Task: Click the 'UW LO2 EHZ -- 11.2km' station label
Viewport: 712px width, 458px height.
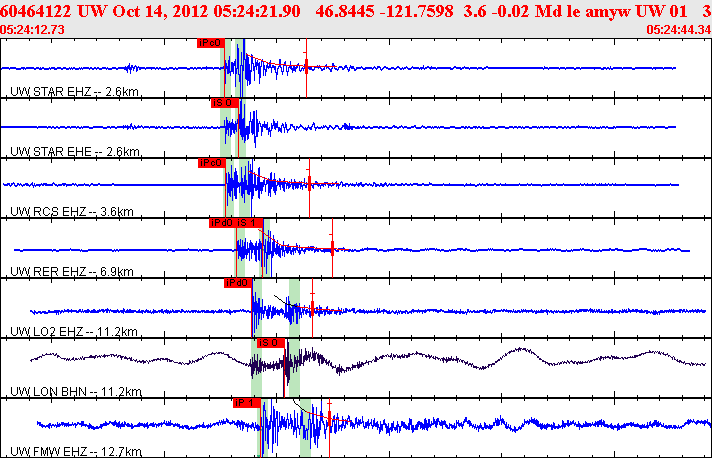Action: tap(74, 331)
